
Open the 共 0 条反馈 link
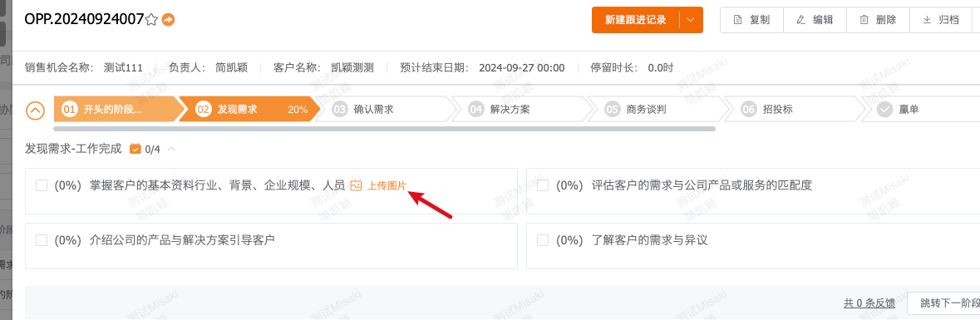coord(869,303)
